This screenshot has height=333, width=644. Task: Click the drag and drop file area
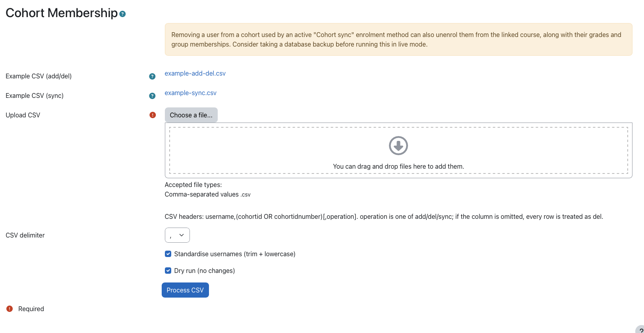398,150
